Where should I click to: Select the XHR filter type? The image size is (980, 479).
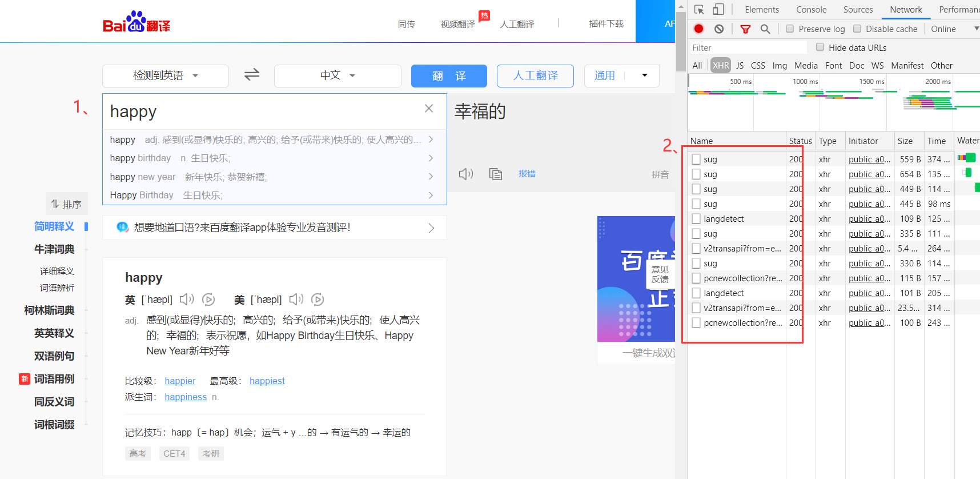click(x=721, y=65)
